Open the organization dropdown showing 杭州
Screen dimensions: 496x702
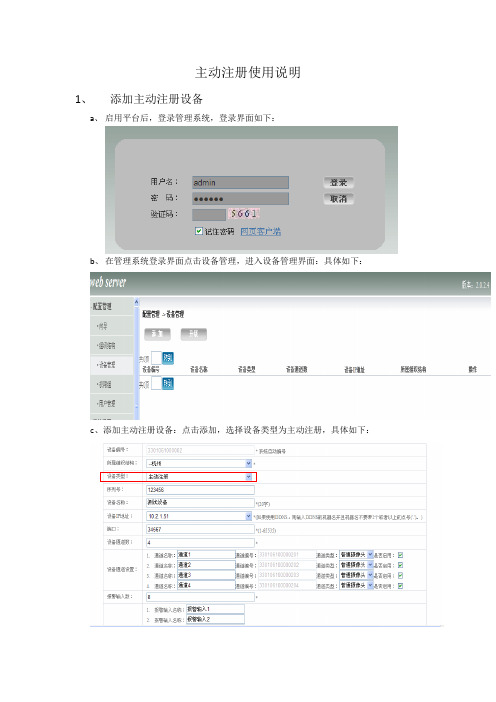pyautogui.click(x=199, y=463)
